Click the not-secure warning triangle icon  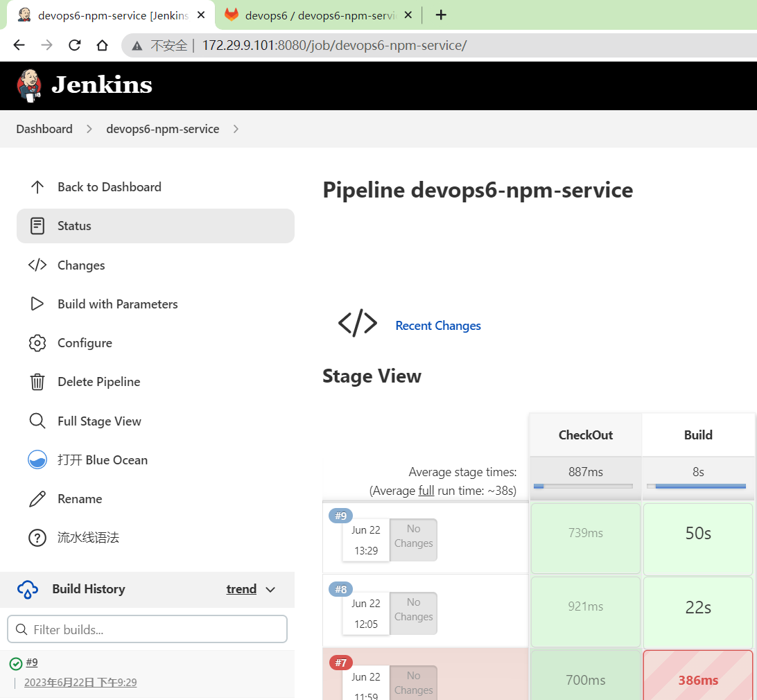137,46
